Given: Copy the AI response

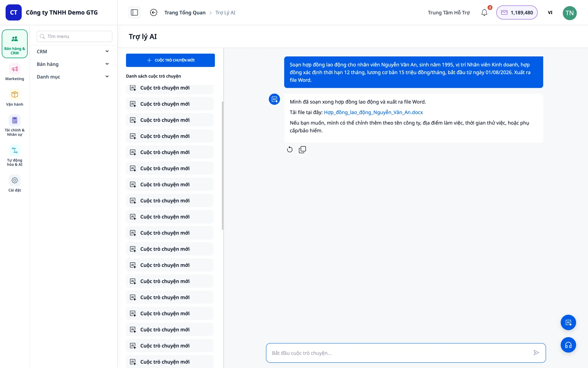Looking at the screenshot, I should click(302, 149).
